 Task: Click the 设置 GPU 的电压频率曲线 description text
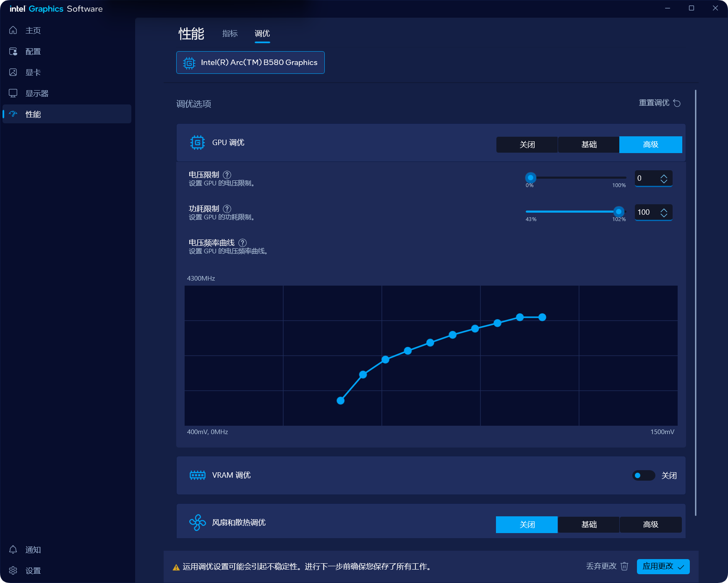pyautogui.click(x=228, y=251)
